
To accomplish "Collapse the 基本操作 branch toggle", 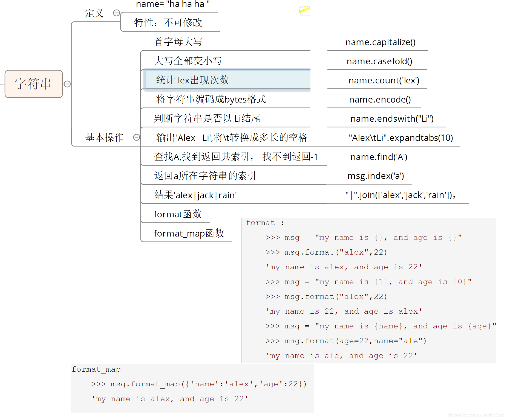I will [x=136, y=137].
